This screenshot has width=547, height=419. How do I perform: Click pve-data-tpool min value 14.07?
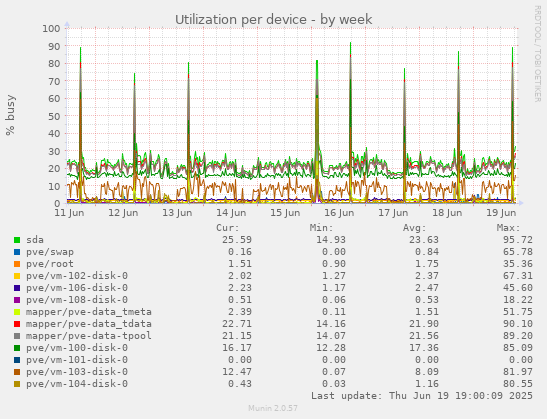(331, 336)
